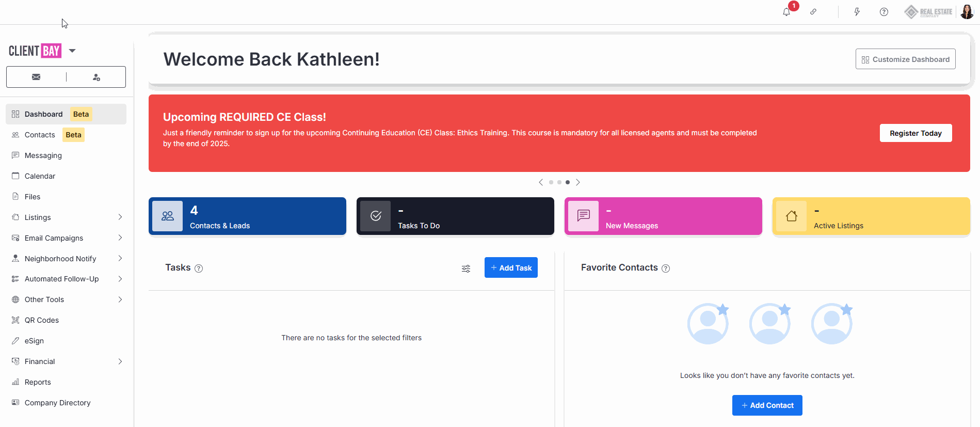
Task: Click the Add Task button
Action: [x=511, y=267]
